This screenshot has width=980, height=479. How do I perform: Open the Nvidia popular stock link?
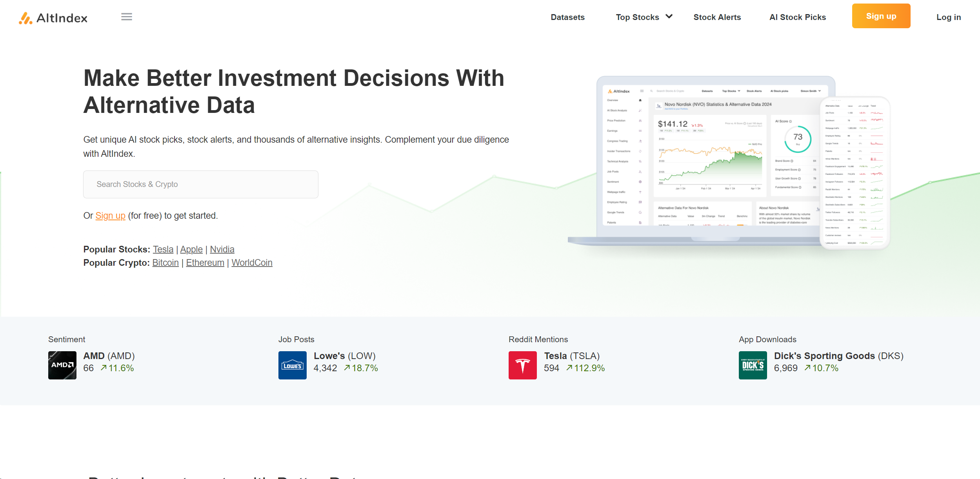[x=222, y=249]
